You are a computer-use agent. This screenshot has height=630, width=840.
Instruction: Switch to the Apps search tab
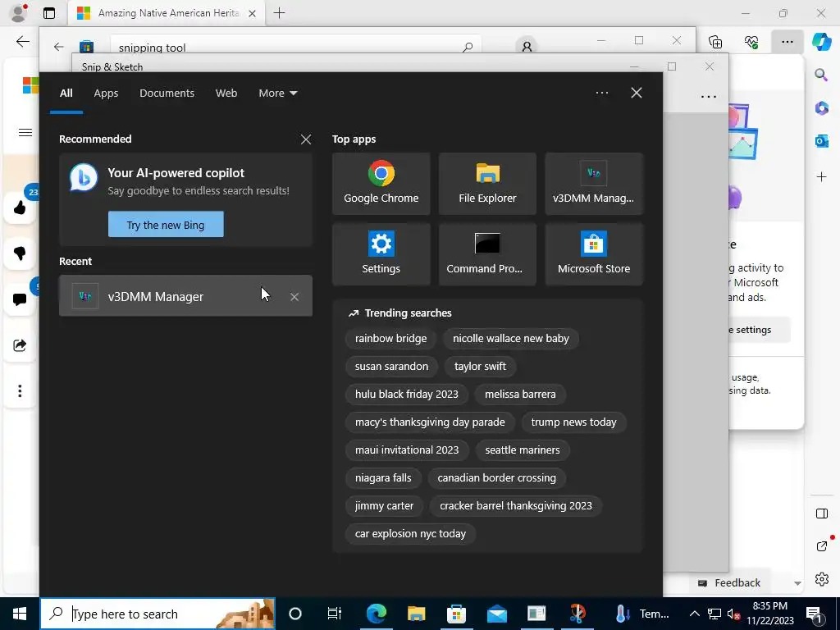pos(106,94)
